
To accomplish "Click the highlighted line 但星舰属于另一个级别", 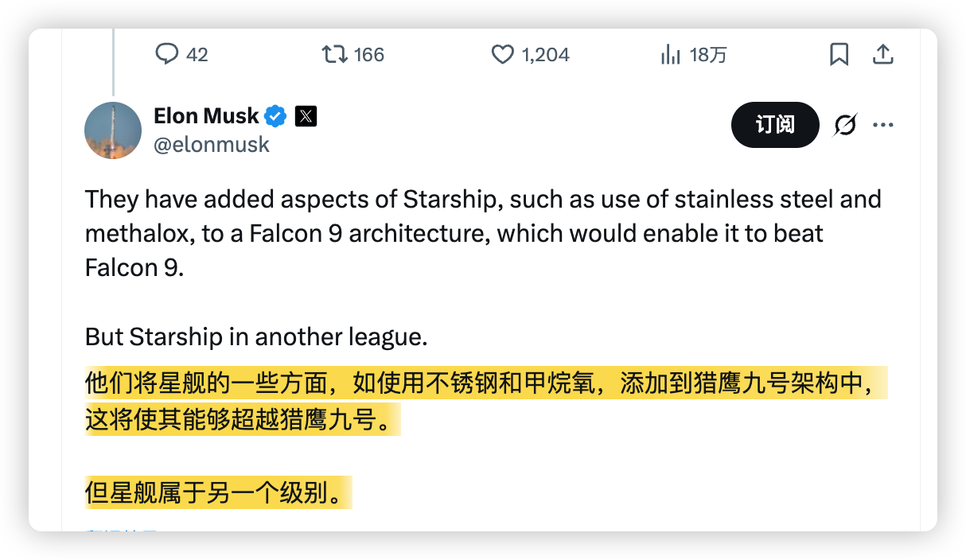I will click(217, 492).
